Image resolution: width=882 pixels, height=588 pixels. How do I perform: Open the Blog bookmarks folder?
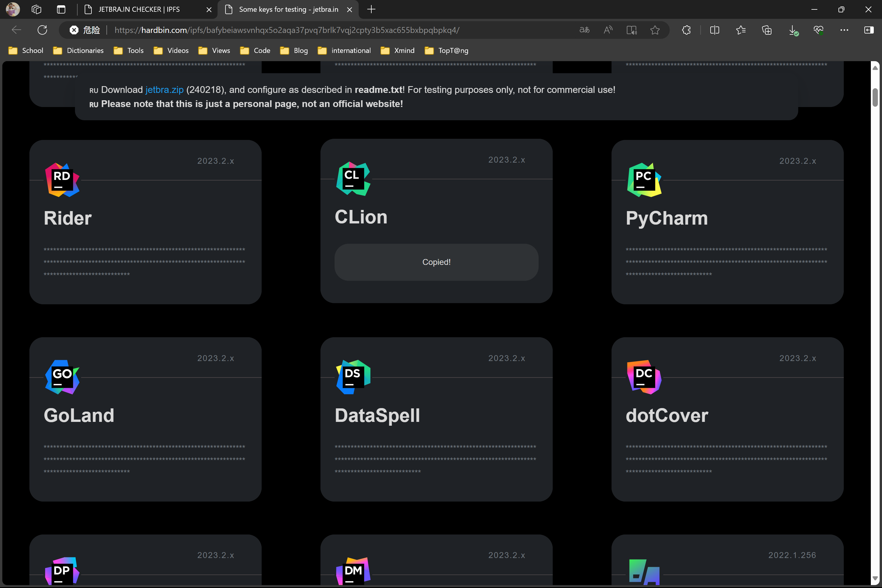[x=294, y=50]
